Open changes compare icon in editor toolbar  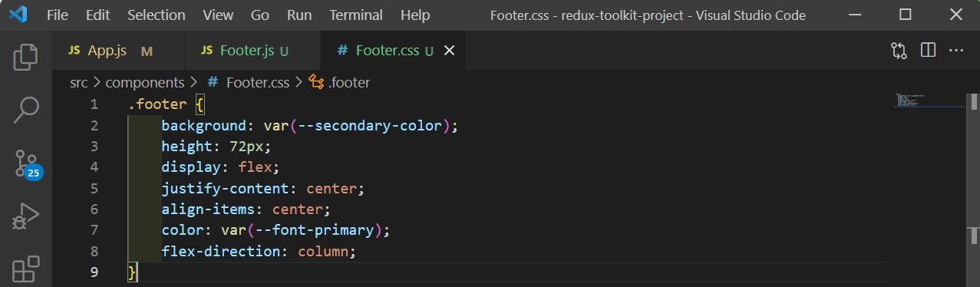point(899,51)
